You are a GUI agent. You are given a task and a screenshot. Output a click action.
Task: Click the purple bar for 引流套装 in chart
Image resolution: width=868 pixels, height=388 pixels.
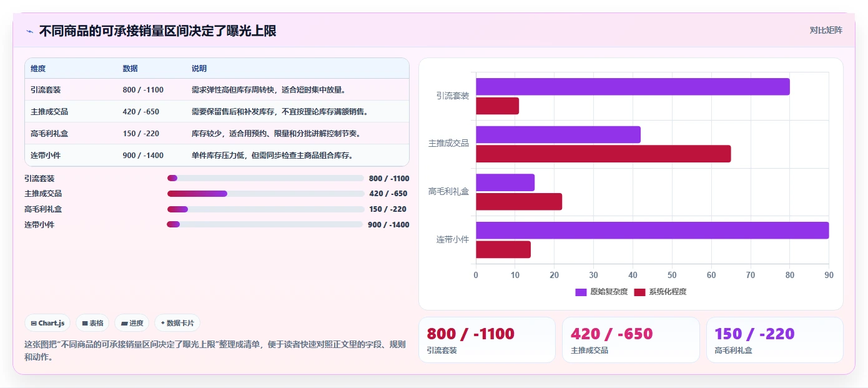click(x=633, y=87)
